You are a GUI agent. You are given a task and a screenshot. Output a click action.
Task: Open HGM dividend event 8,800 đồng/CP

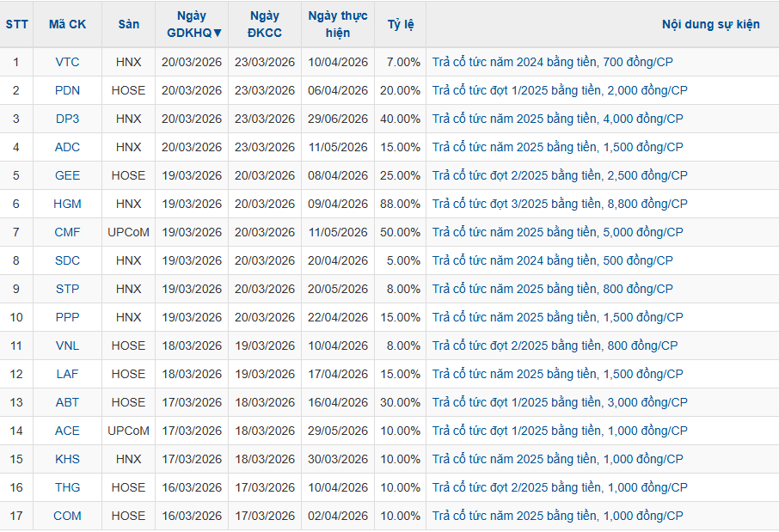[x=560, y=204]
